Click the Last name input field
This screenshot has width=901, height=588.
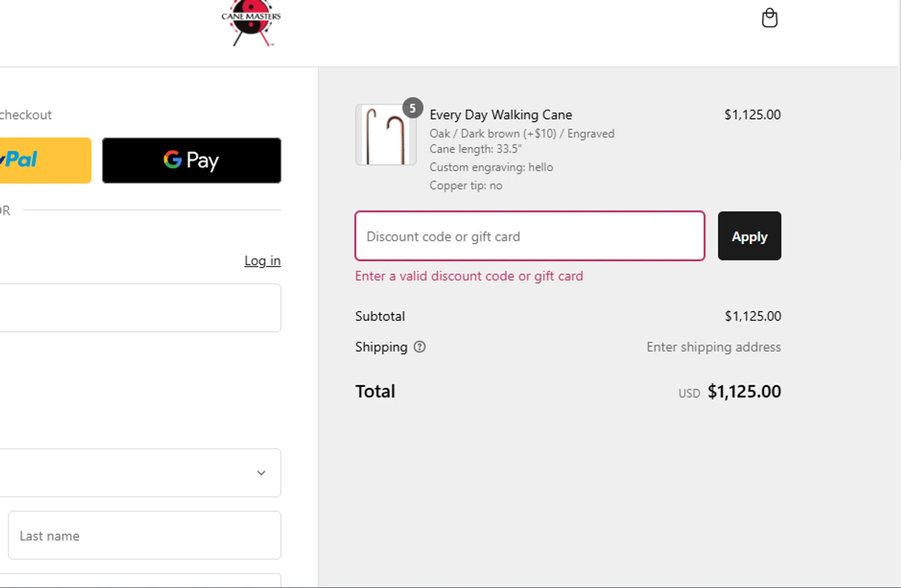(x=144, y=535)
